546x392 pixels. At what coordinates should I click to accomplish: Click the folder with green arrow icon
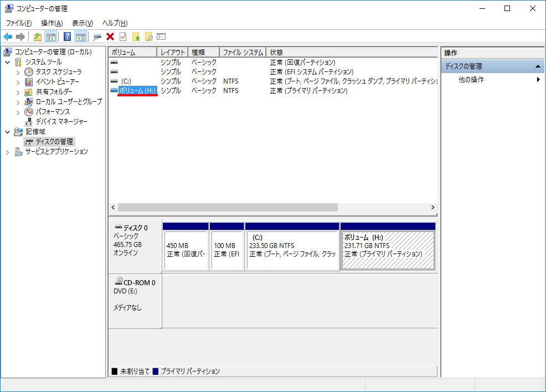(136, 37)
